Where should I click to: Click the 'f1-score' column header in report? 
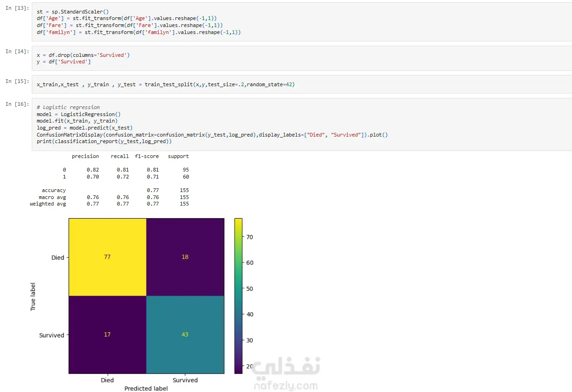(147, 156)
